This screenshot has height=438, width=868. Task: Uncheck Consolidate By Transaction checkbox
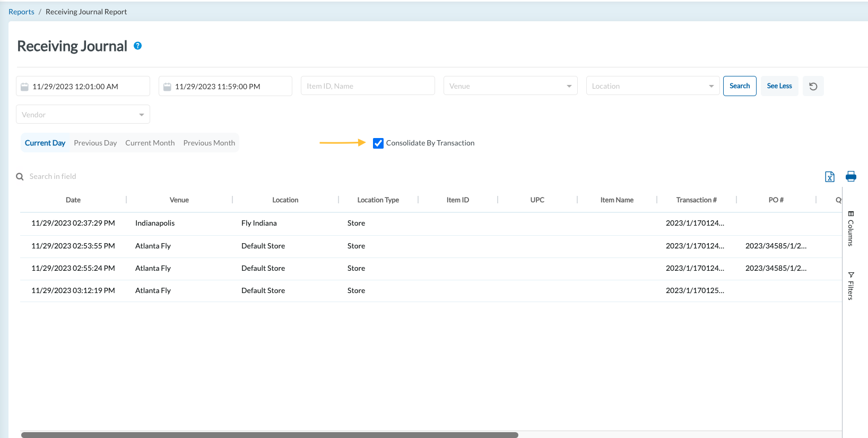378,143
